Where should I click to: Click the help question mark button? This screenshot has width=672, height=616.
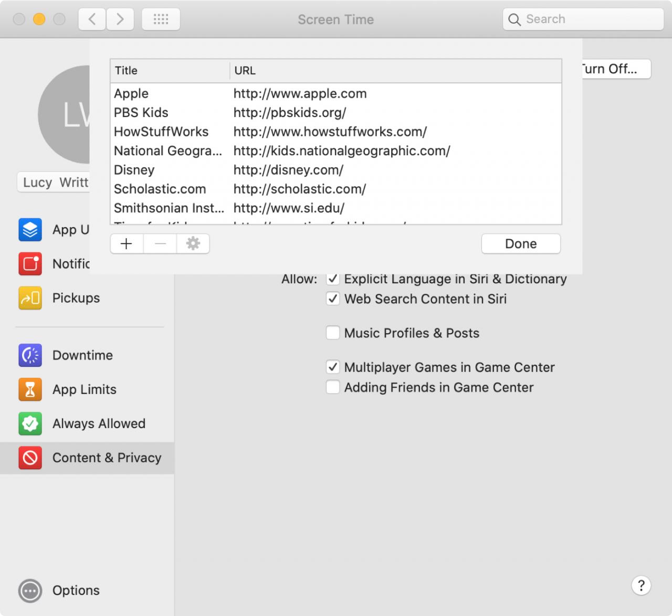pos(641,585)
